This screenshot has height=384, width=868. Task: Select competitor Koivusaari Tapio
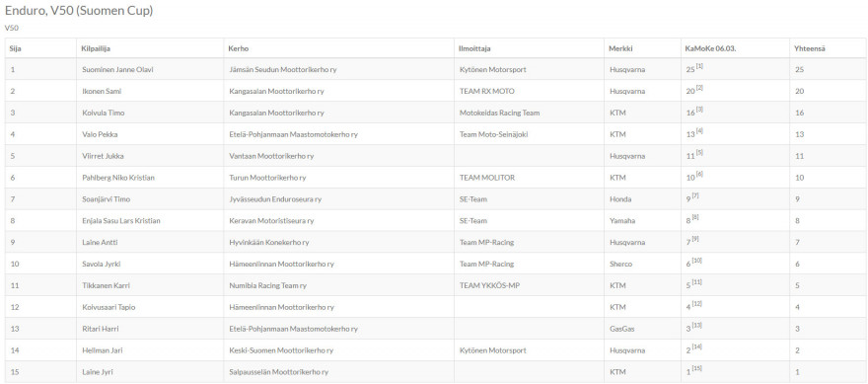(108, 308)
